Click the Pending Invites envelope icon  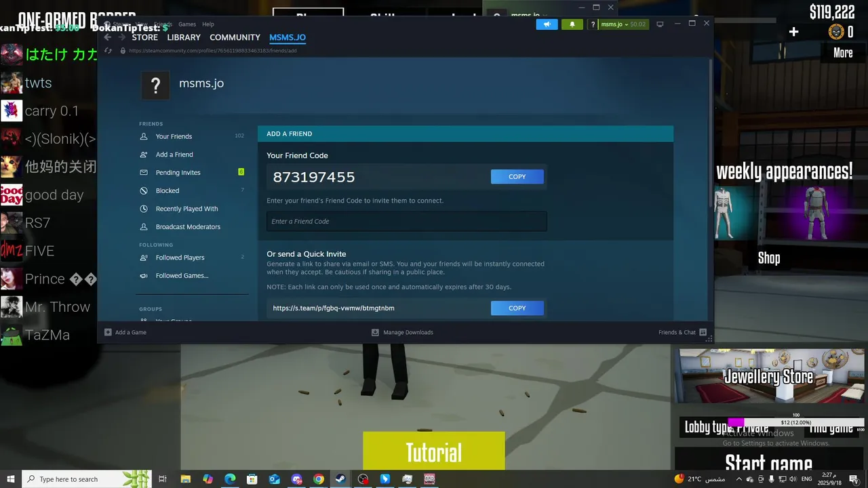(x=144, y=173)
